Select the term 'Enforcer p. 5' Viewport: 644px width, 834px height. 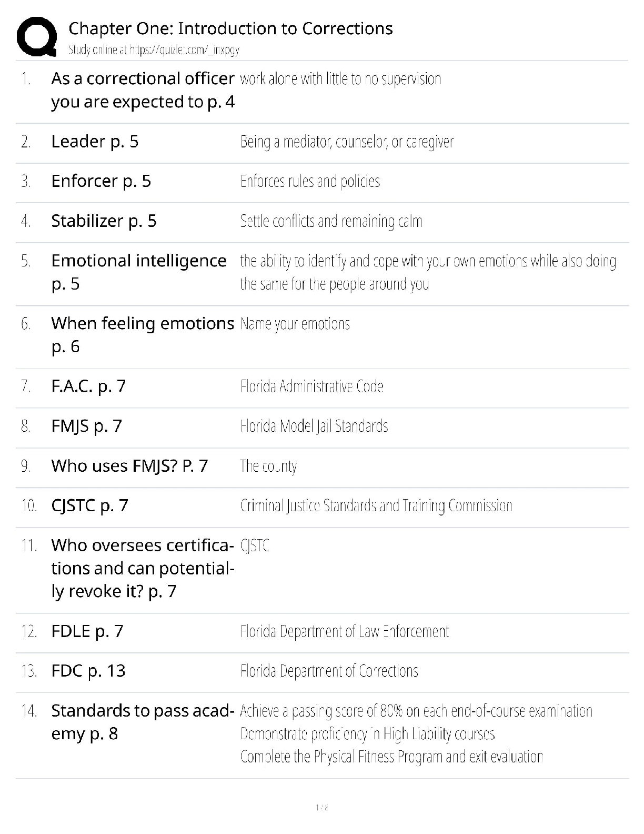coord(101,181)
